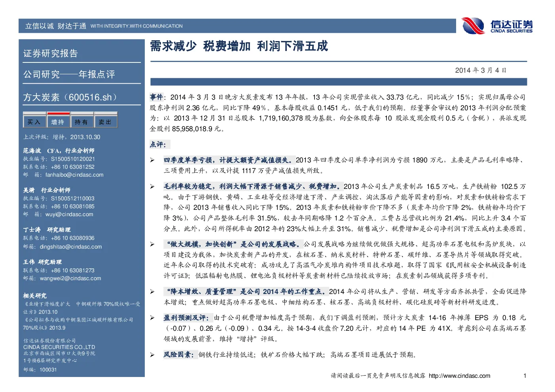Click heading 毛利率较为稳定，利润大幅下滑源于销售减少、税费增加
The image size is (555, 392).
(x=253, y=186)
